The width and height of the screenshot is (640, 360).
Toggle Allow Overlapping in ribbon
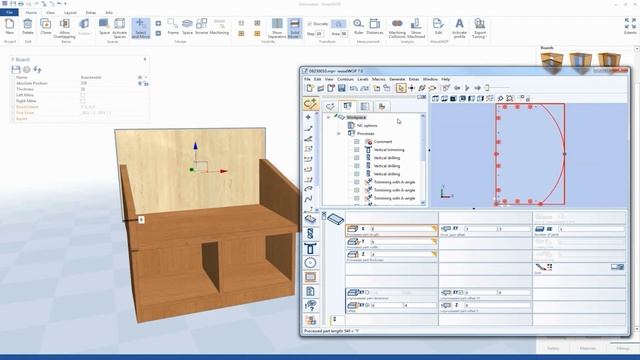pyautogui.click(x=64, y=29)
